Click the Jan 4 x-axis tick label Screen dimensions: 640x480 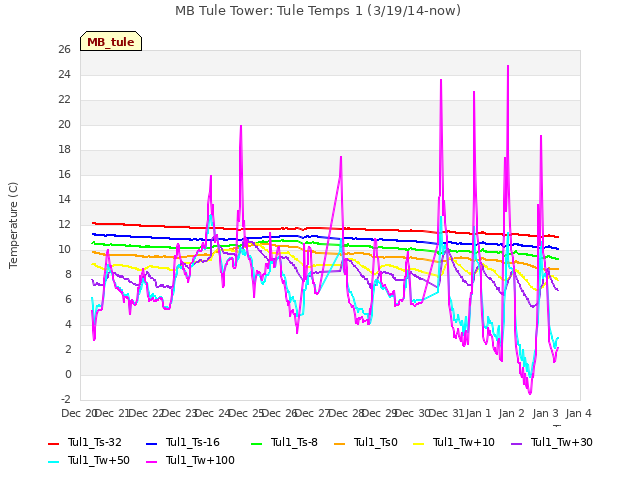point(578,413)
